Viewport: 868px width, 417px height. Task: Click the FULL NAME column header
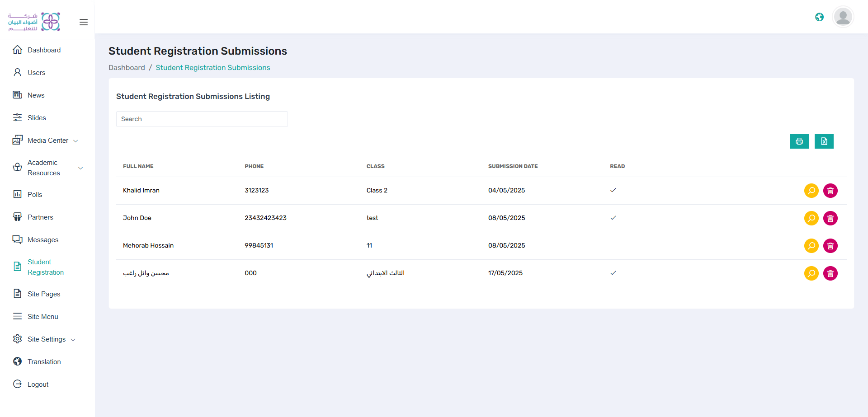point(138,166)
